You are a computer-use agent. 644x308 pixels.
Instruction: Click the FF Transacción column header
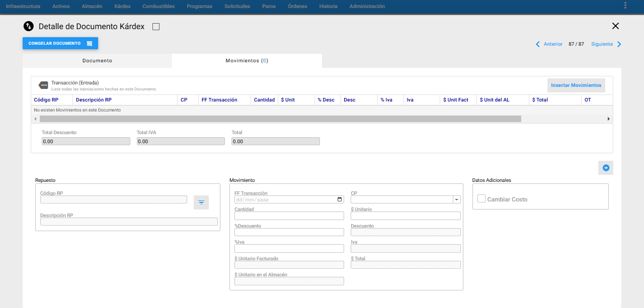[224, 100]
